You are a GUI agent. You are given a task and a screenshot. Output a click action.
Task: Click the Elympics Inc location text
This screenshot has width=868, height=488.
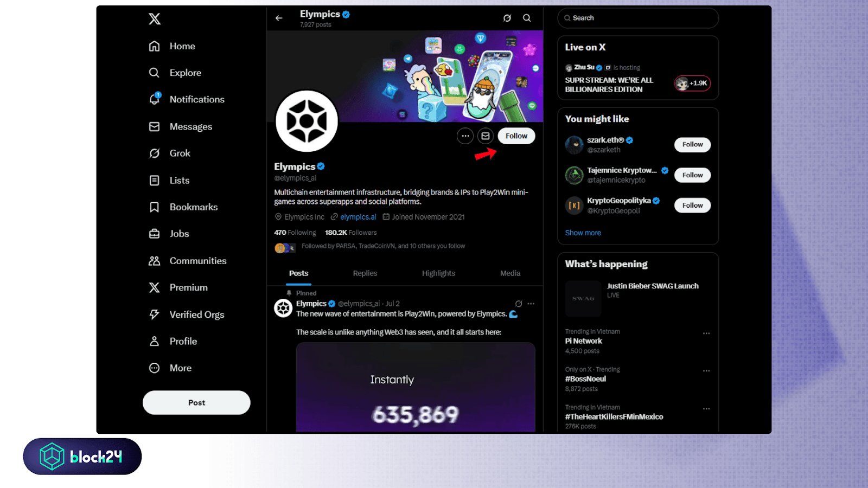(304, 217)
